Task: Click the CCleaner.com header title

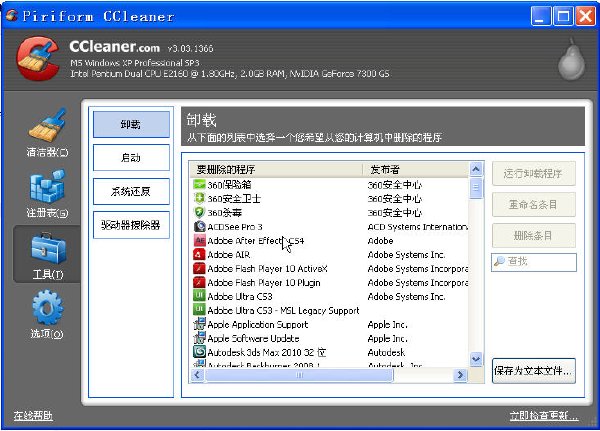Action: 114,47
